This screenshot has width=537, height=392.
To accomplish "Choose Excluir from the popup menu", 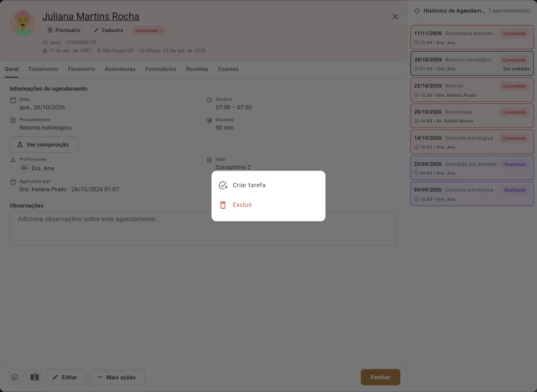I will [268, 205].
